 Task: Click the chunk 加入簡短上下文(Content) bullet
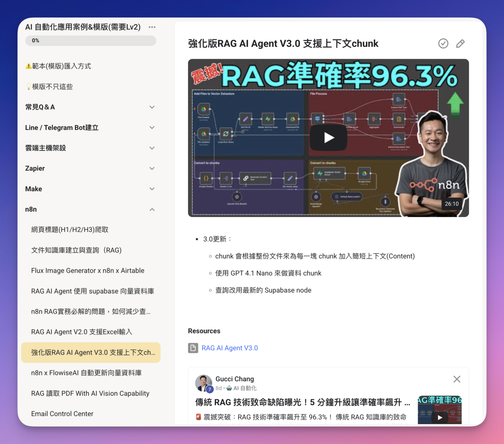pyautogui.click(x=315, y=256)
